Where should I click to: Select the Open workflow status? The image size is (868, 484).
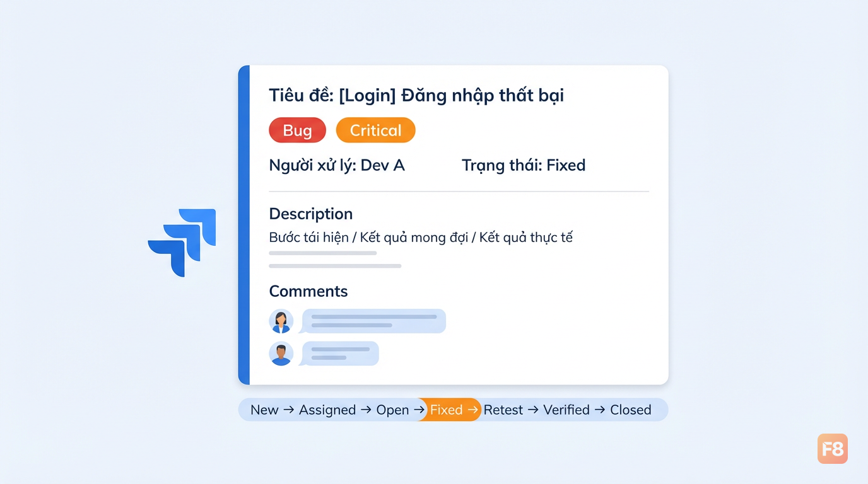click(392, 410)
